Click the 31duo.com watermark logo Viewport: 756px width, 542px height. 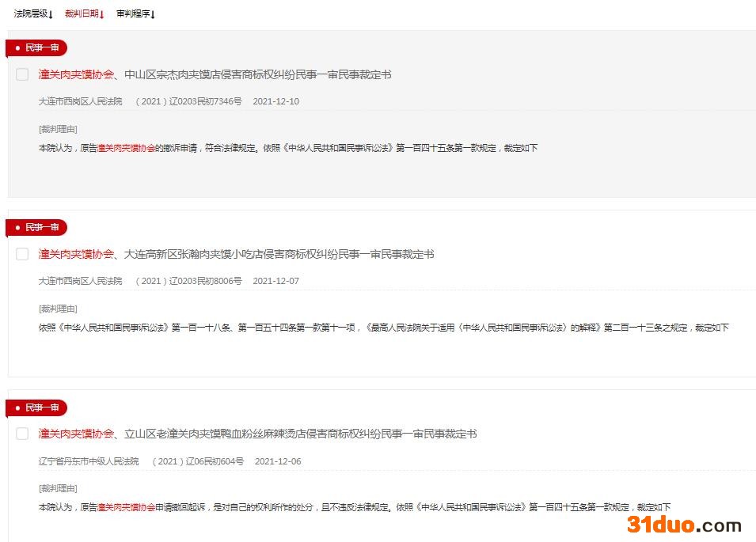pyautogui.click(x=684, y=525)
